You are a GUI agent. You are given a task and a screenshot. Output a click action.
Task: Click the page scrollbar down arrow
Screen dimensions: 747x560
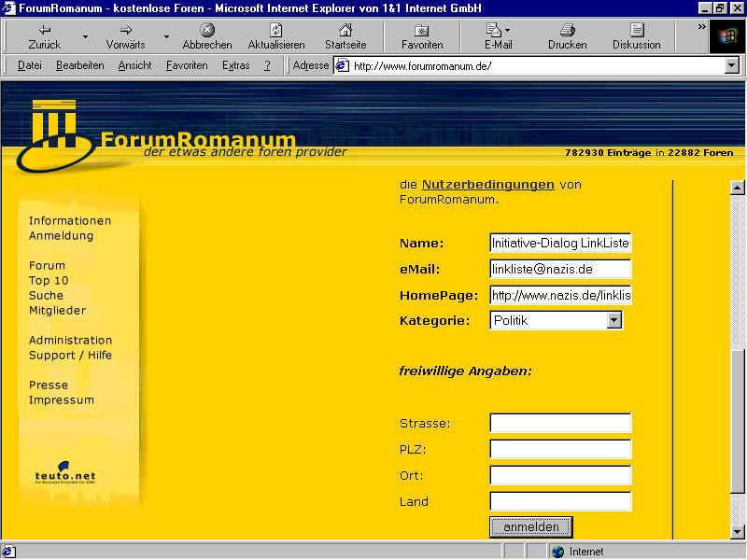pos(737,531)
